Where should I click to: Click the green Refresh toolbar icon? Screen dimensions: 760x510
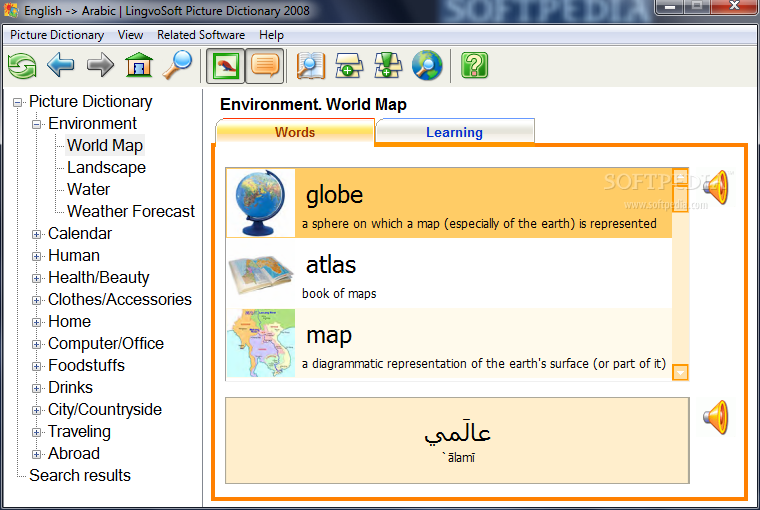point(22,65)
